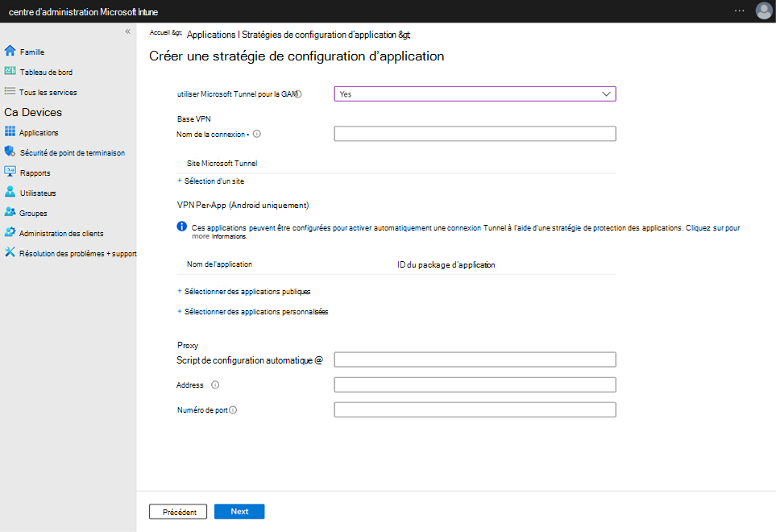776x532 pixels.
Task: Collapse the sidebar with the double chevron
Action: pyautogui.click(x=127, y=31)
